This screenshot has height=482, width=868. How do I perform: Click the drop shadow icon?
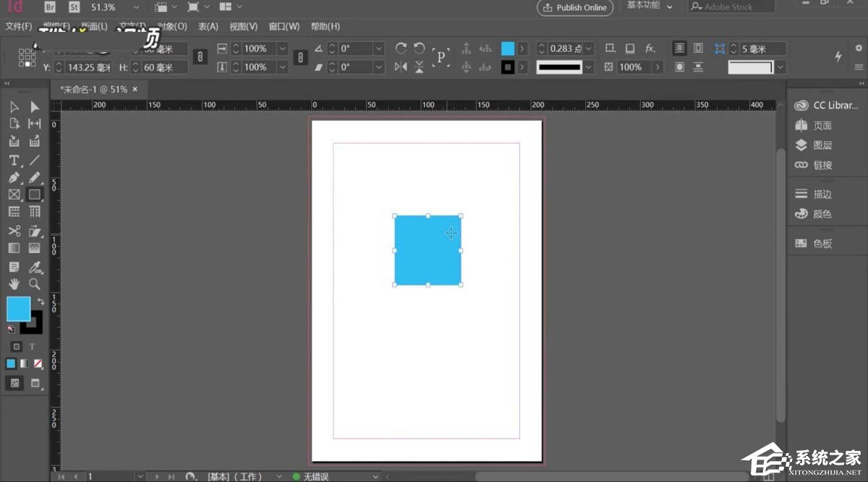coord(630,48)
